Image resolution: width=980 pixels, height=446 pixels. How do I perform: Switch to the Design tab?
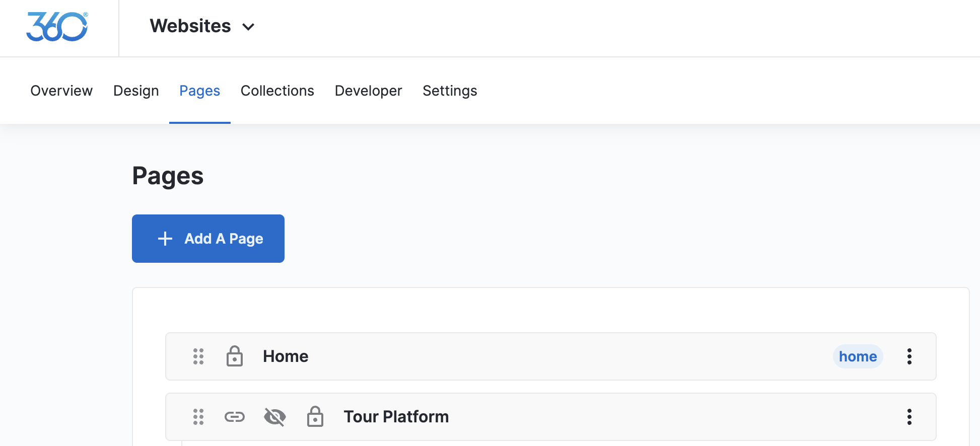pos(136,91)
